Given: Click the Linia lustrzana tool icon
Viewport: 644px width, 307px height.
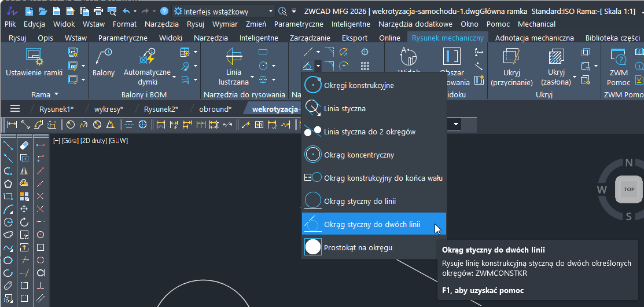Looking at the screenshot, I should tap(234, 57).
